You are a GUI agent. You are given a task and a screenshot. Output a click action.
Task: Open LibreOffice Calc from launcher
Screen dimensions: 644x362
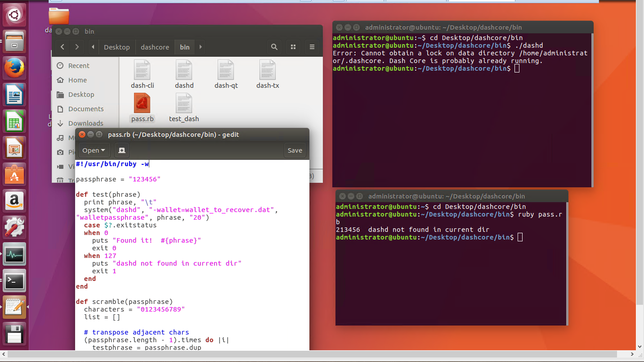[15, 121]
